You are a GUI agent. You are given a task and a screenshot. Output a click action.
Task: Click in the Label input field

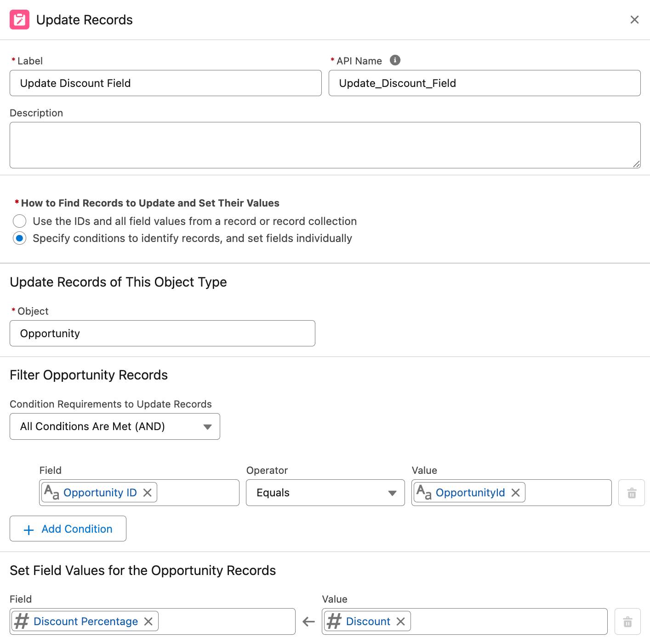coord(165,83)
